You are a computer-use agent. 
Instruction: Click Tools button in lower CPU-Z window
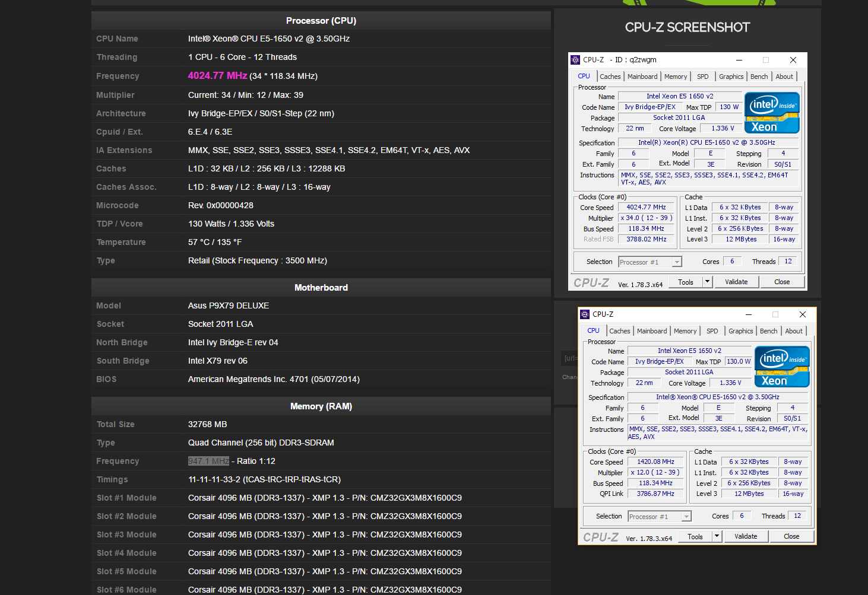click(695, 536)
